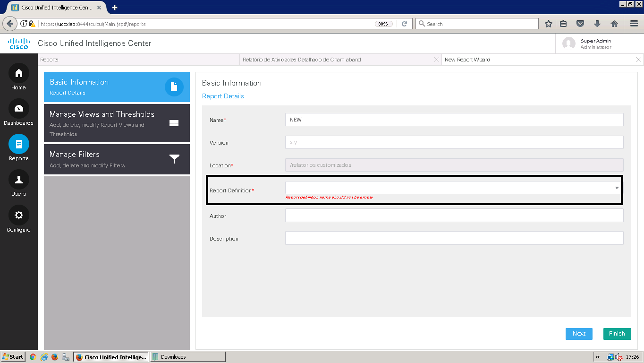Click the Pocket icon in toolbar
The width and height of the screenshot is (644, 363).
point(580,24)
